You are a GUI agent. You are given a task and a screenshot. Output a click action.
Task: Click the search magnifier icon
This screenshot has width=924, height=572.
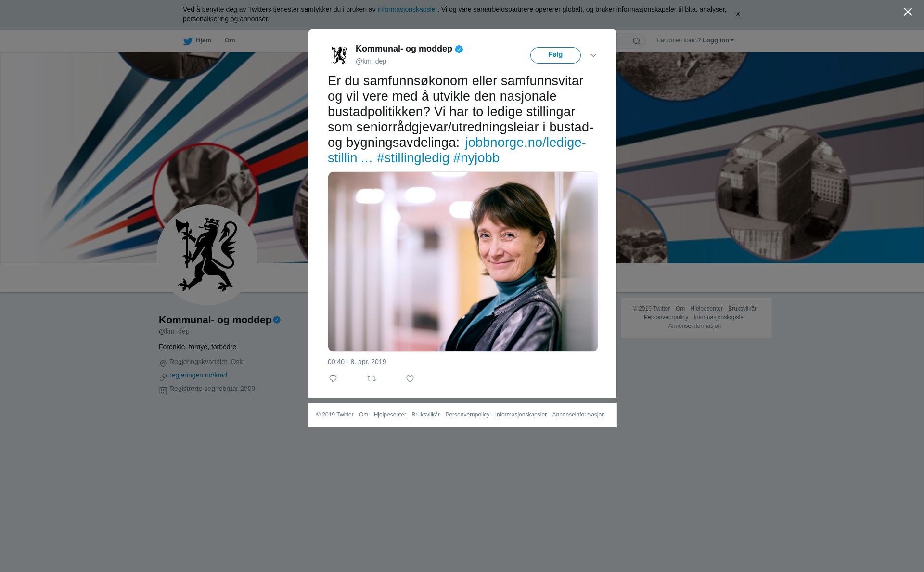pos(637,41)
